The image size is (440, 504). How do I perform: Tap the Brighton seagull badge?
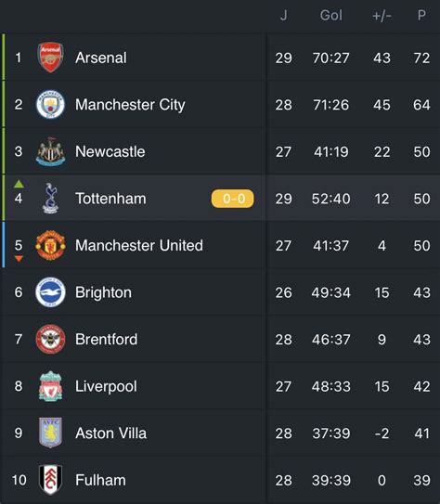coord(50,292)
